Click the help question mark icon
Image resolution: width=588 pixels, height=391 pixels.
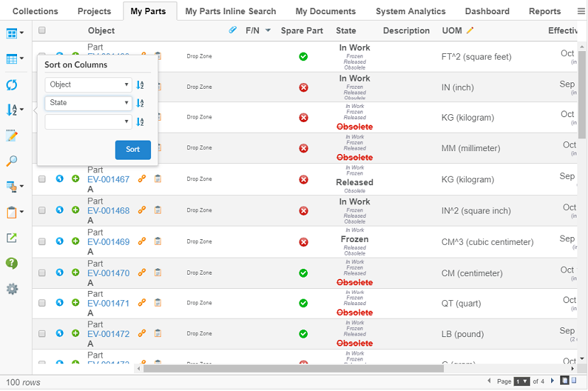coord(12,263)
